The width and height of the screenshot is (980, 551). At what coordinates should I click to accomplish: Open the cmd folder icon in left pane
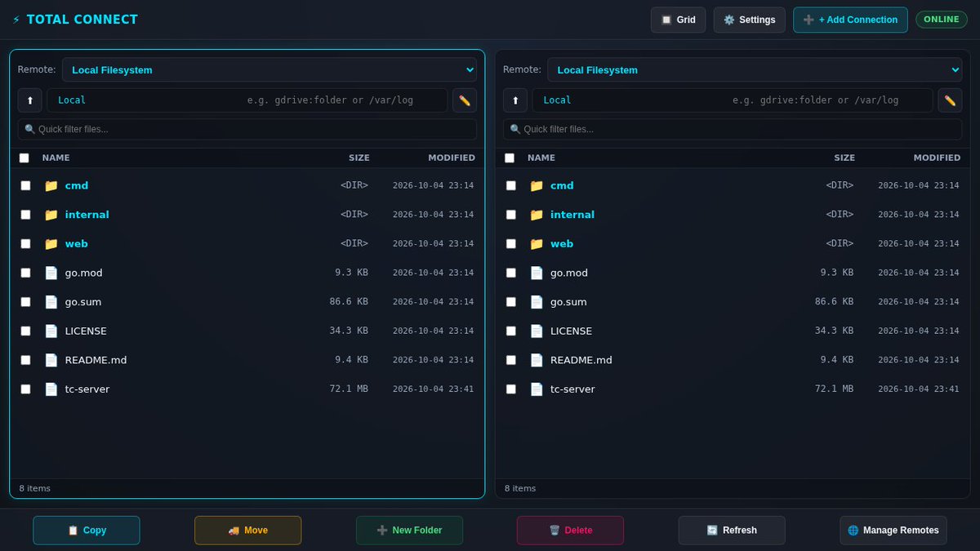coord(51,185)
